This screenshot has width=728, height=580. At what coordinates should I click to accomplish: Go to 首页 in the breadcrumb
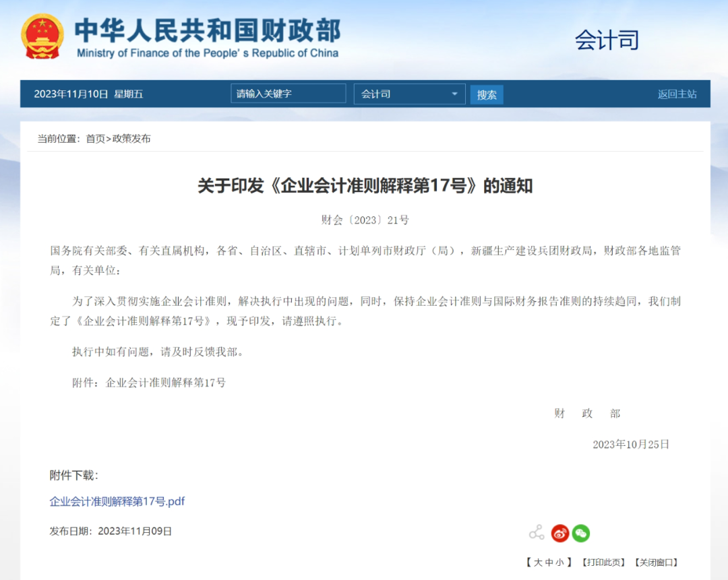click(x=96, y=139)
